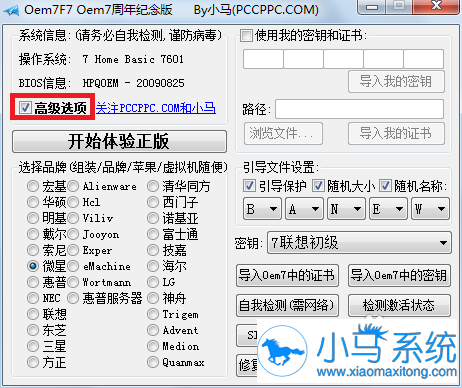The width and height of the screenshot is (462, 388).
Task: Toggle the 随机名称 checkbox
Action: point(385,186)
